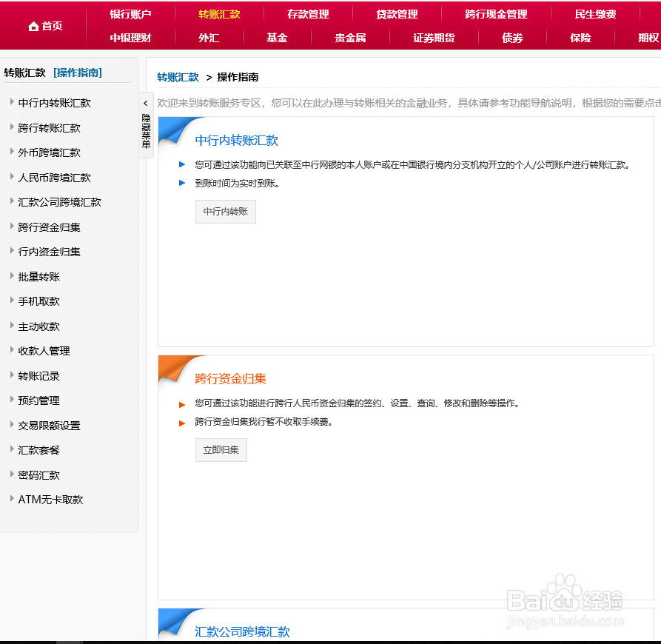Open the 贵金属 menu
The image size is (661, 644).
pos(350,38)
